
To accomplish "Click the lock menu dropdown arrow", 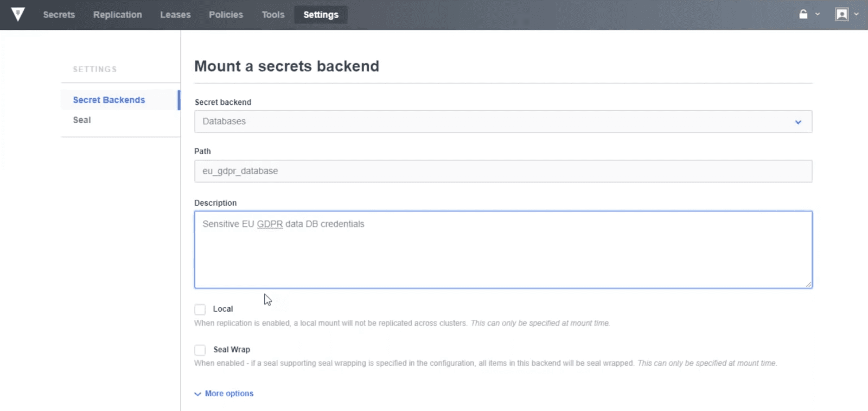I will (x=818, y=14).
